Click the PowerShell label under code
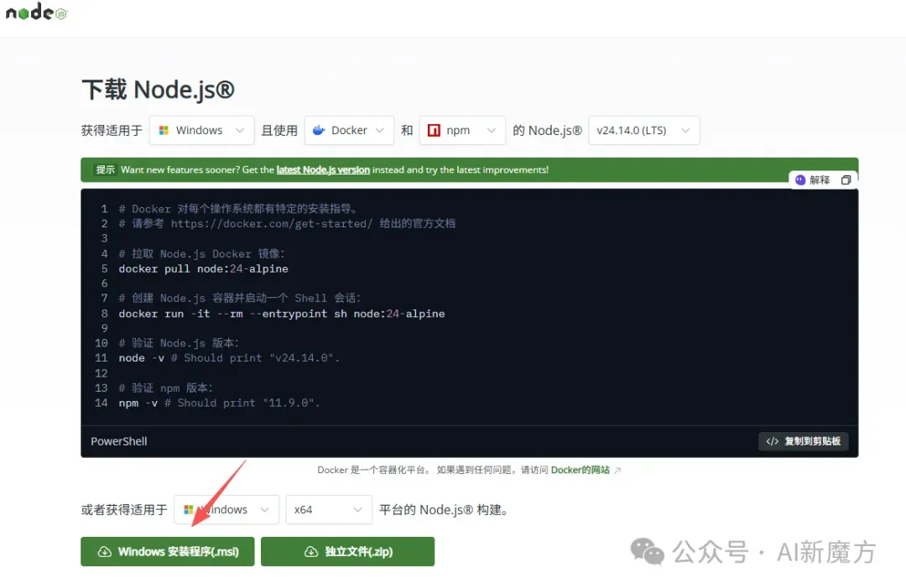Image resolution: width=906 pixels, height=588 pixels. point(119,441)
